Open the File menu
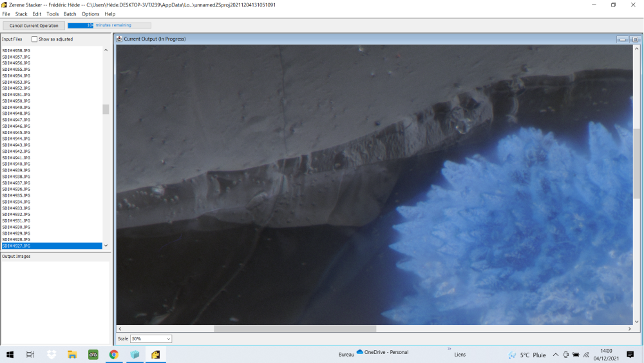Image resolution: width=644 pixels, height=363 pixels. coord(6,14)
